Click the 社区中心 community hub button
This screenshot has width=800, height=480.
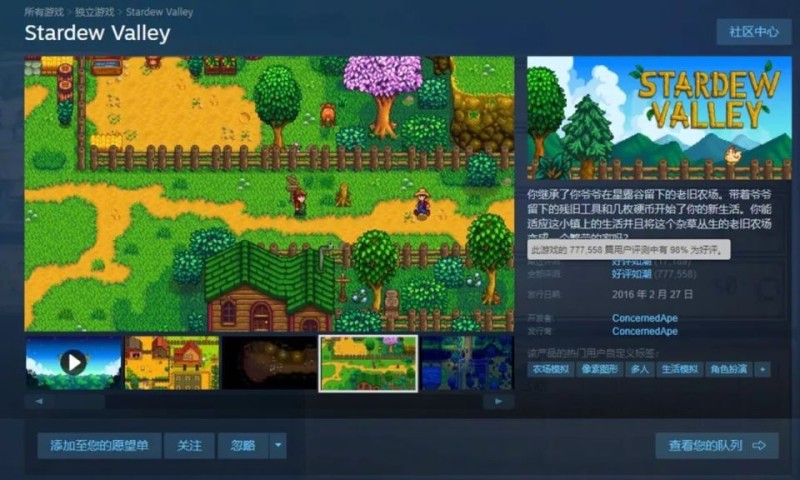point(753,32)
